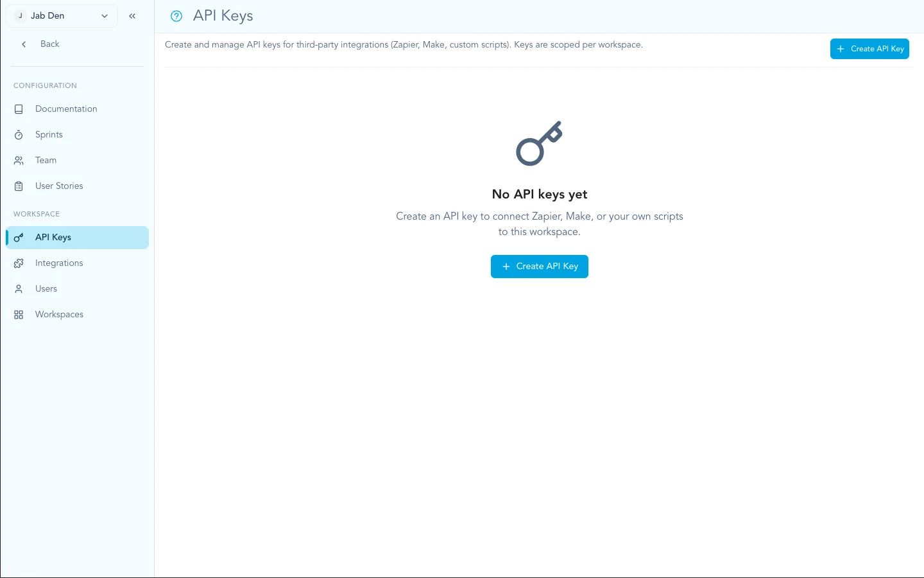
Task: Select the API Keys key icon
Action: click(x=19, y=237)
